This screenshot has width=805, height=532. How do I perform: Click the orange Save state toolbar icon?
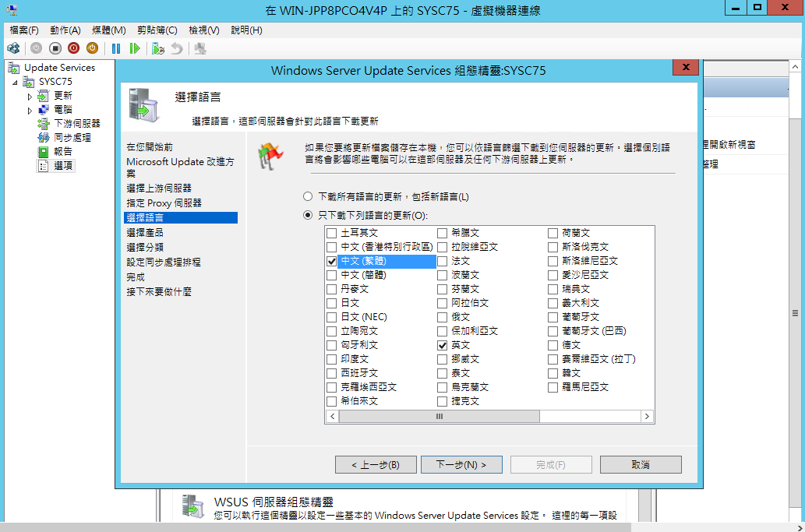tap(93, 49)
